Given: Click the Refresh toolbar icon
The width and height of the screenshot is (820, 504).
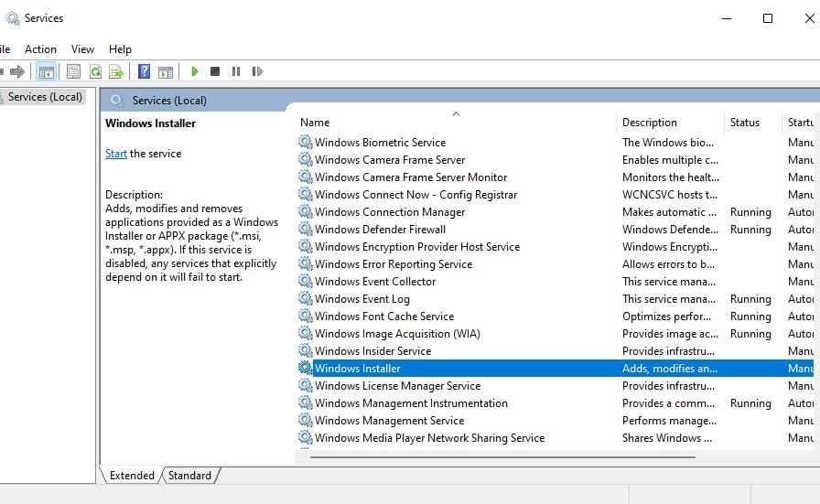Looking at the screenshot, I should [95, 71].
